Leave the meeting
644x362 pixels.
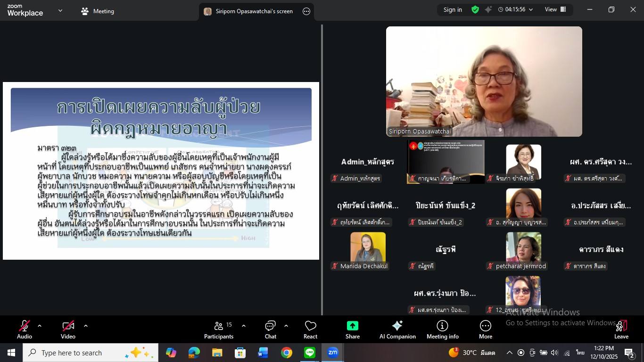point(621,329)
